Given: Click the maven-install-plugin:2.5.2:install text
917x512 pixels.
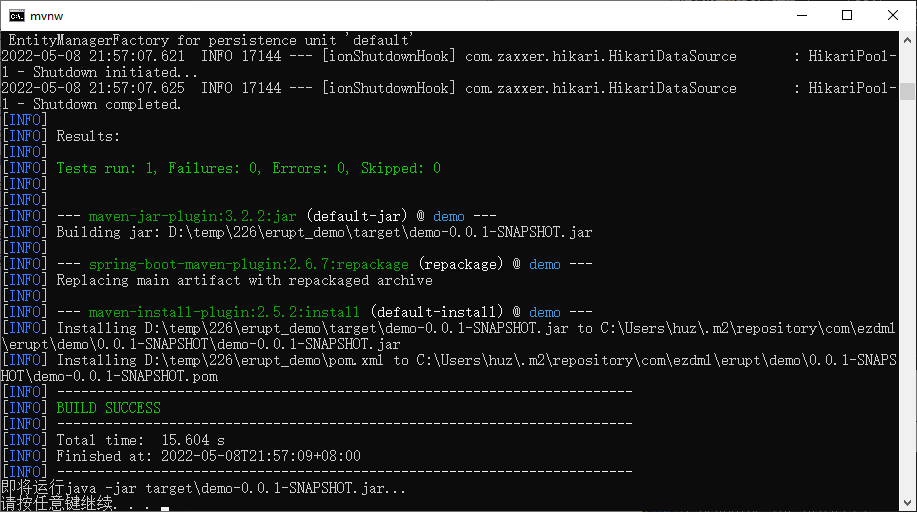Looking at the screenshot, I should tap(224, 312).
